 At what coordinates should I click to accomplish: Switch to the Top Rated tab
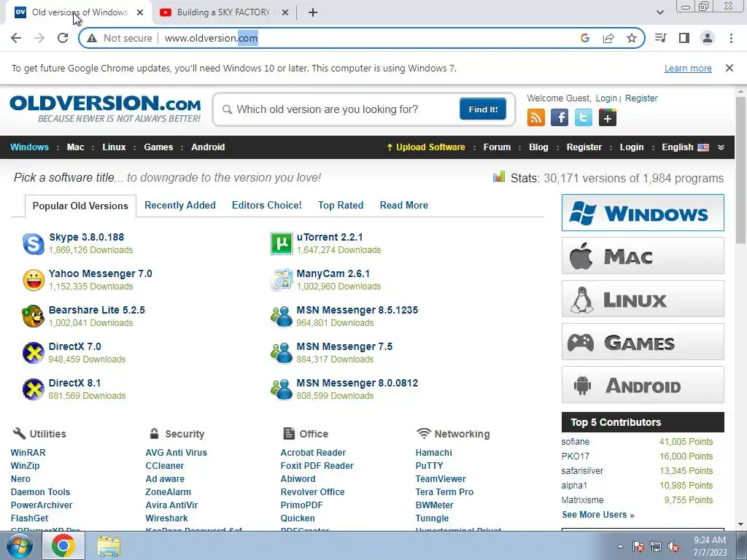click(341, 205)
